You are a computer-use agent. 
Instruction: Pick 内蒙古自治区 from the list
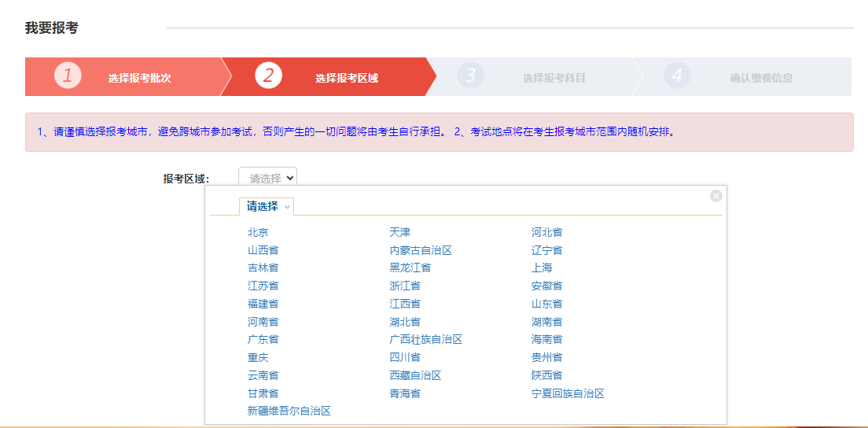(421, 250)
